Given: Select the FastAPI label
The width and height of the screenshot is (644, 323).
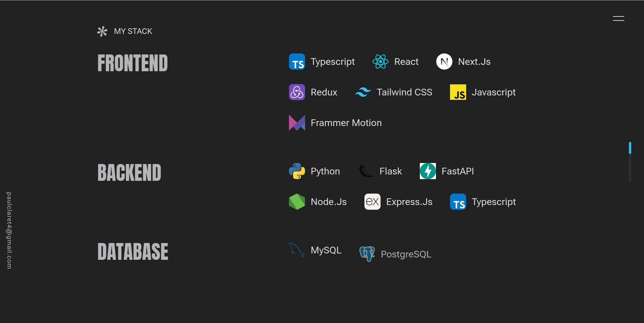Looking at the screenshot, I should (458, 171).
